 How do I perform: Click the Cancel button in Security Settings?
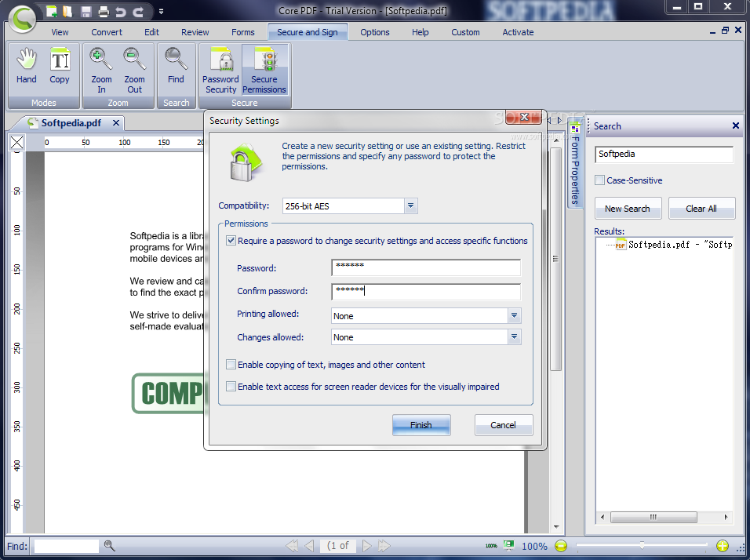503,424
